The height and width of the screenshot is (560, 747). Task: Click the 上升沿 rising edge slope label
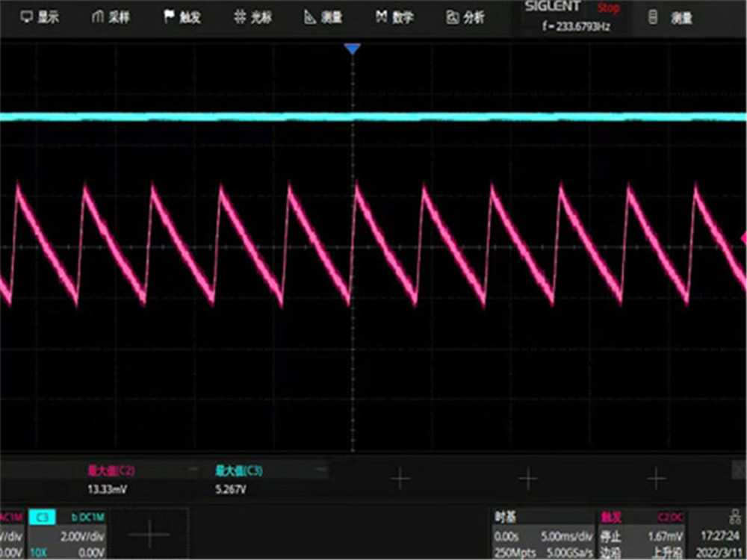tap(668, 553)
